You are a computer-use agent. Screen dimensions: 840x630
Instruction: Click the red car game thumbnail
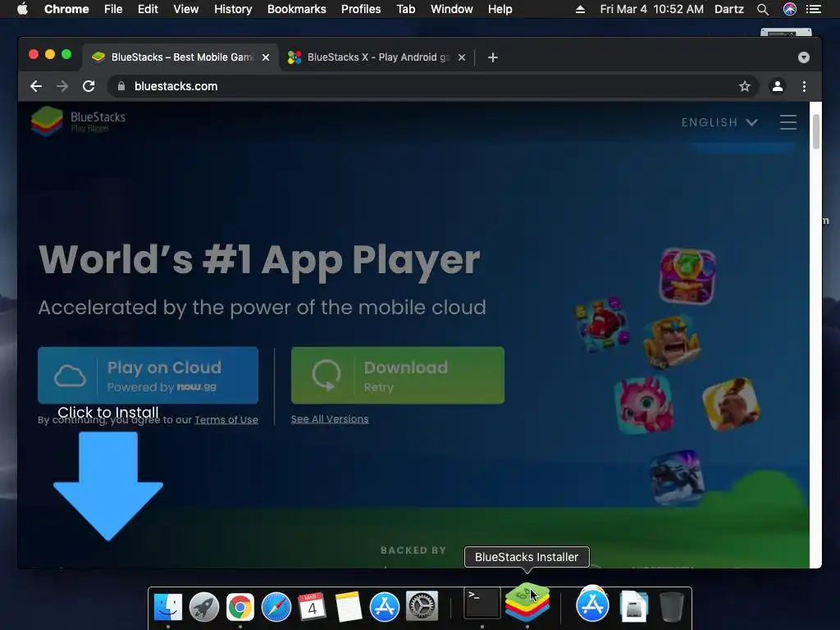[602, 323]
